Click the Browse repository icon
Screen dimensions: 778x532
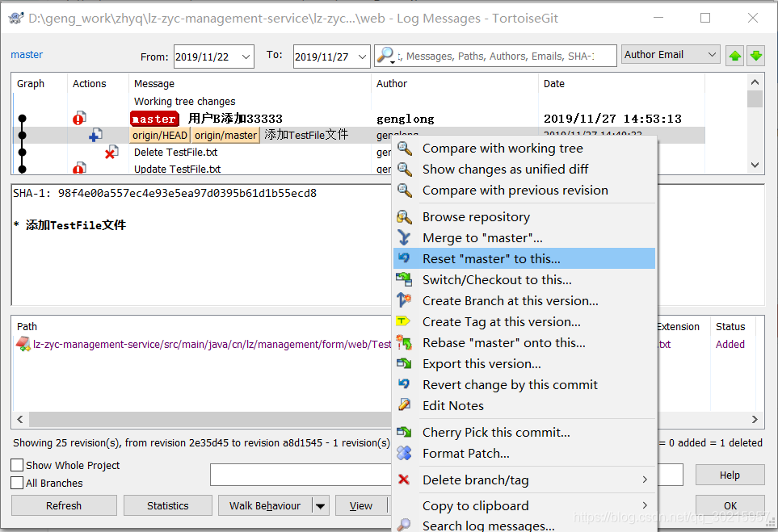pos(405,216)
